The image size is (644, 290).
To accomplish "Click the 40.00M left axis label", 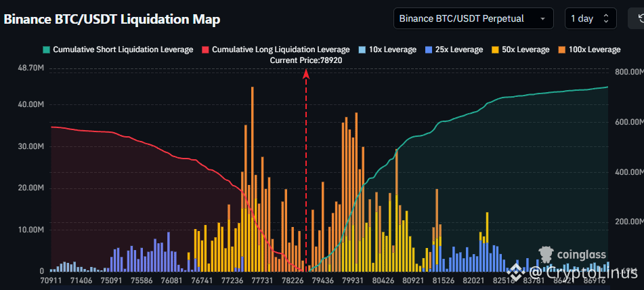I will [x=30, y=105].
